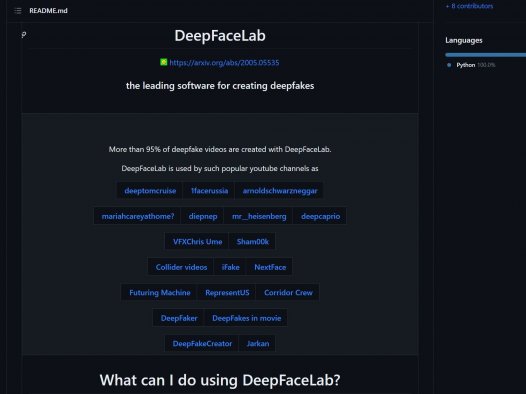Click the blue Languages progress bar
The width and height of the screenshot is (526, 394).
point(485,55)
